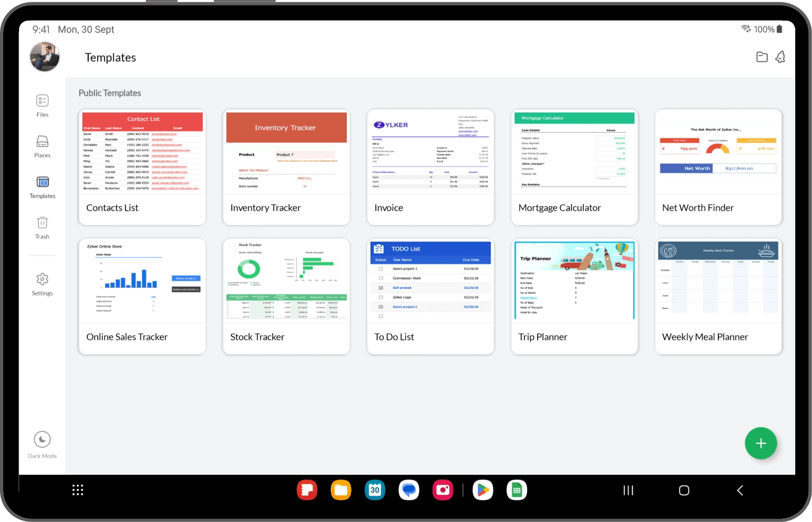
Task: Open the Invoice template
Action: (x=430, y=167)
